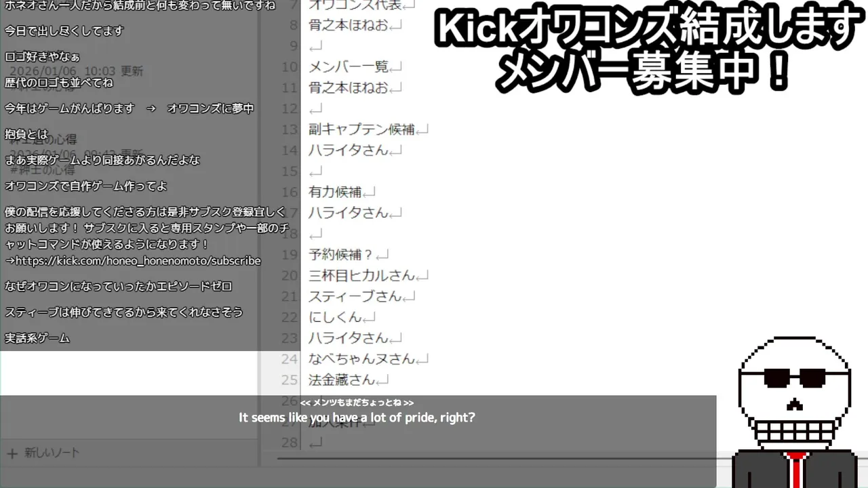
Task: Click chat message まあ実際ゲームより同接あがるんだよな
Action: (102, 160)
